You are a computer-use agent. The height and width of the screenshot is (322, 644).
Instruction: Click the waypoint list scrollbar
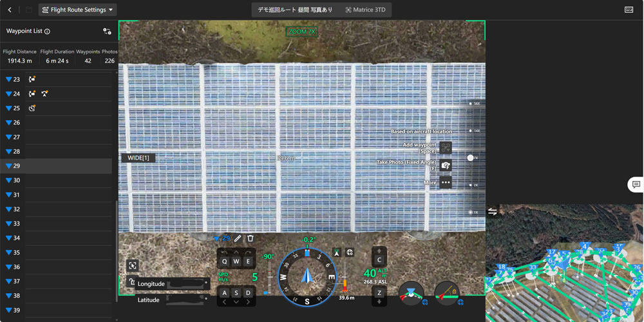point(117,251)
